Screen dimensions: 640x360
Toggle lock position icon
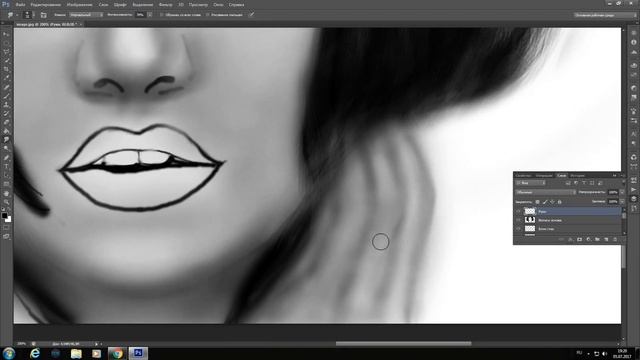click(x=552, y=202)
